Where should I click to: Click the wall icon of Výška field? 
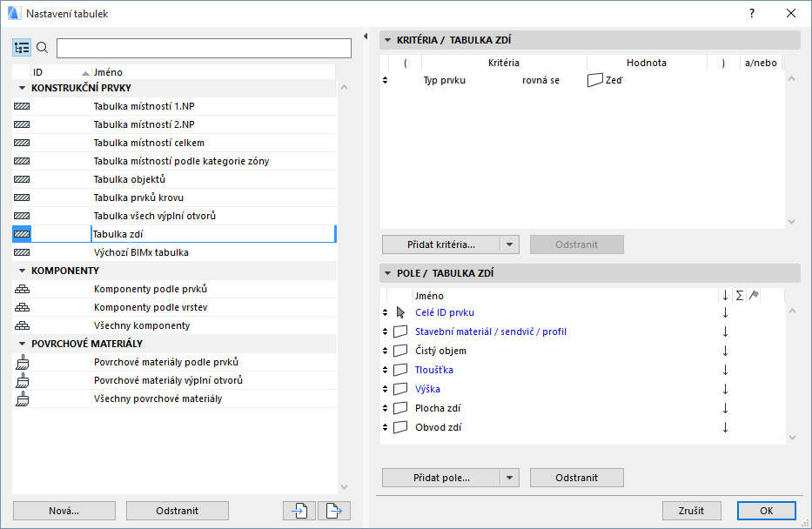point(400,389)
